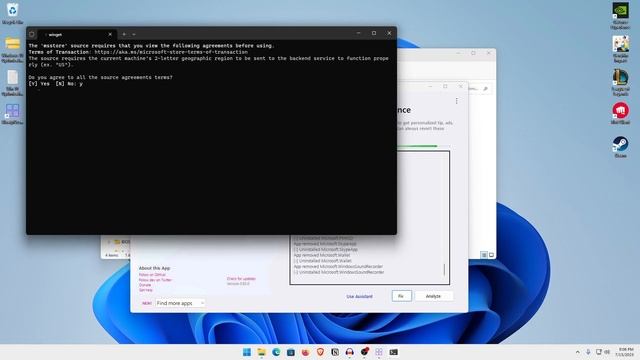
Task: Launch Brave browser from the taskbar
Action: (x=320, y=352)
